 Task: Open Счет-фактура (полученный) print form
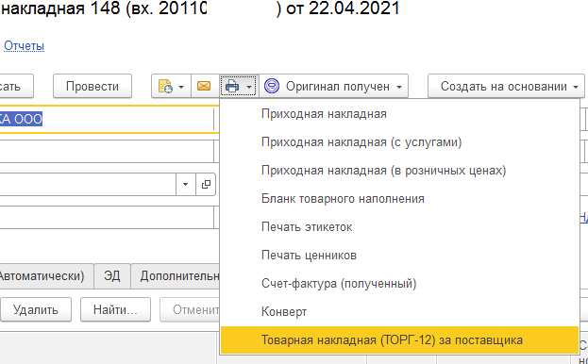(x=400, y=284)
